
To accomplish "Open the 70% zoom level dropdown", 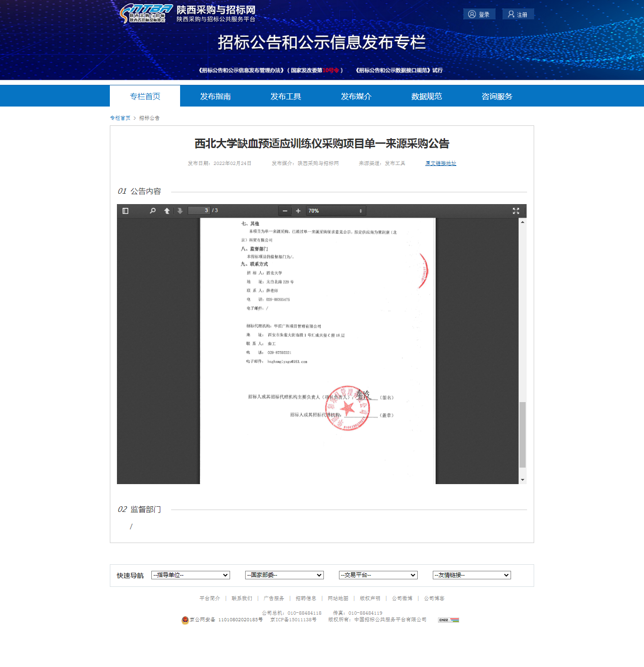I will (x=336, y=211).
